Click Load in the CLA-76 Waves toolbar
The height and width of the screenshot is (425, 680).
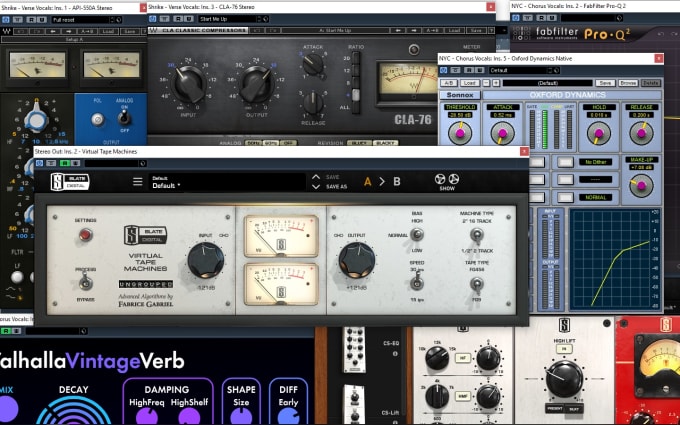click(454, 30)
